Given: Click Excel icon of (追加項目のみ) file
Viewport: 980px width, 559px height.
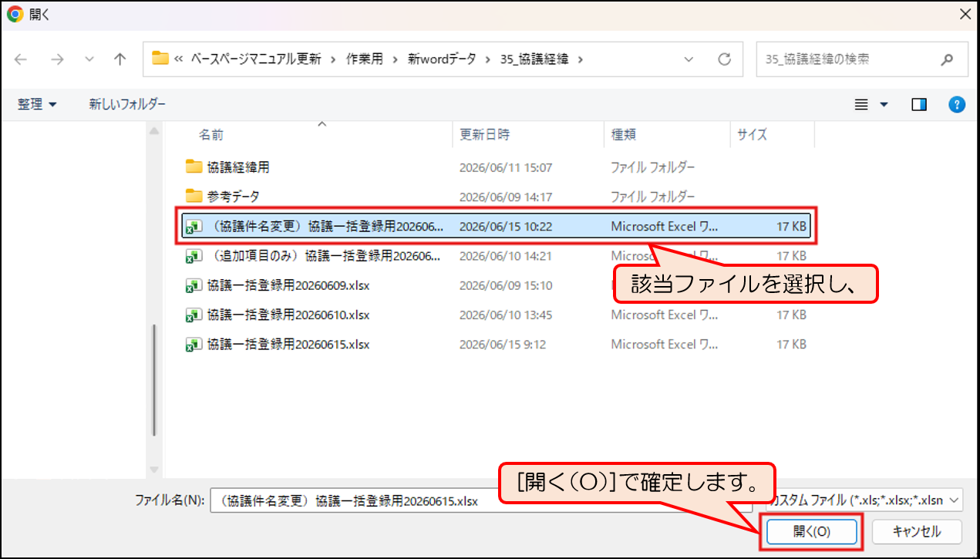Looking at the screenshot, I should [x=194, y=255].
